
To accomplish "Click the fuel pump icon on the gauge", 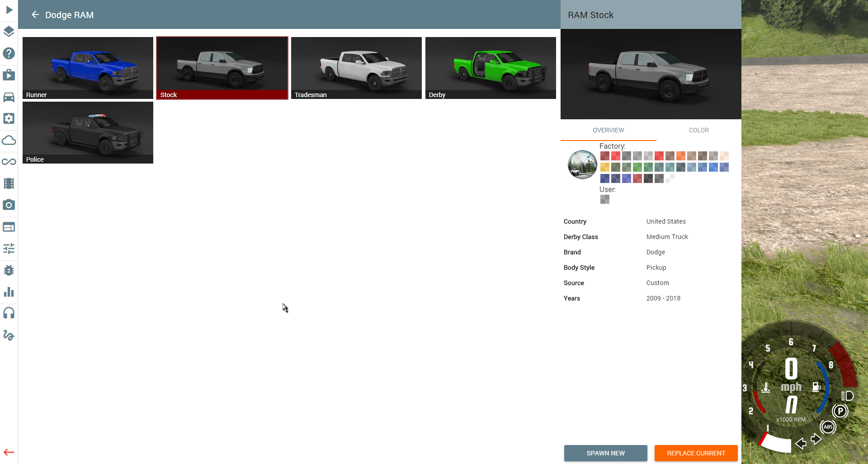I will click(x=816, y=387).
